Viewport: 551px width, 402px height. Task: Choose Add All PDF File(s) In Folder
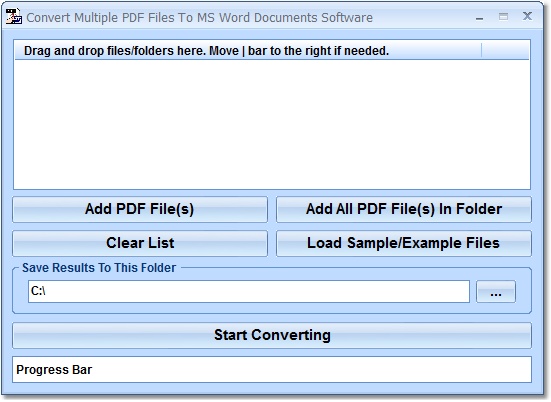pos(404,209)
